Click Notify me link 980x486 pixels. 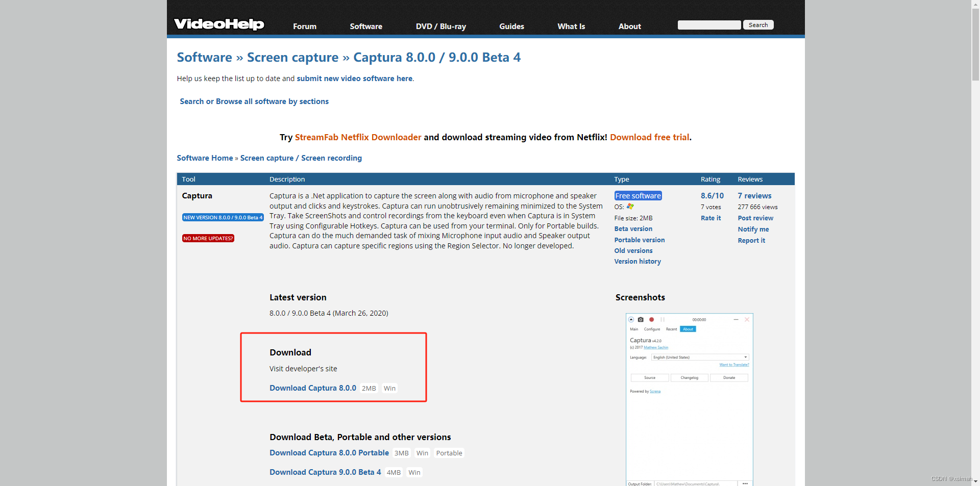753,229
